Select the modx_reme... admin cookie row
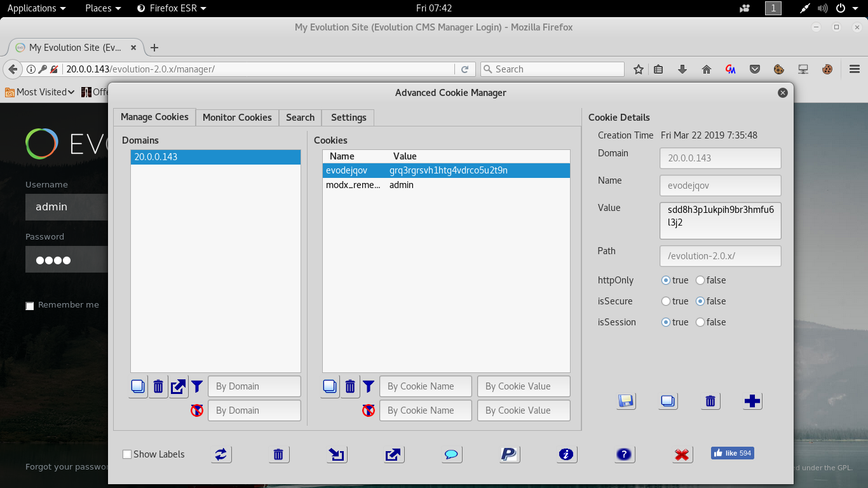This screenshot has width=868, height=488. pyautogui.click(x=446, y=185)
